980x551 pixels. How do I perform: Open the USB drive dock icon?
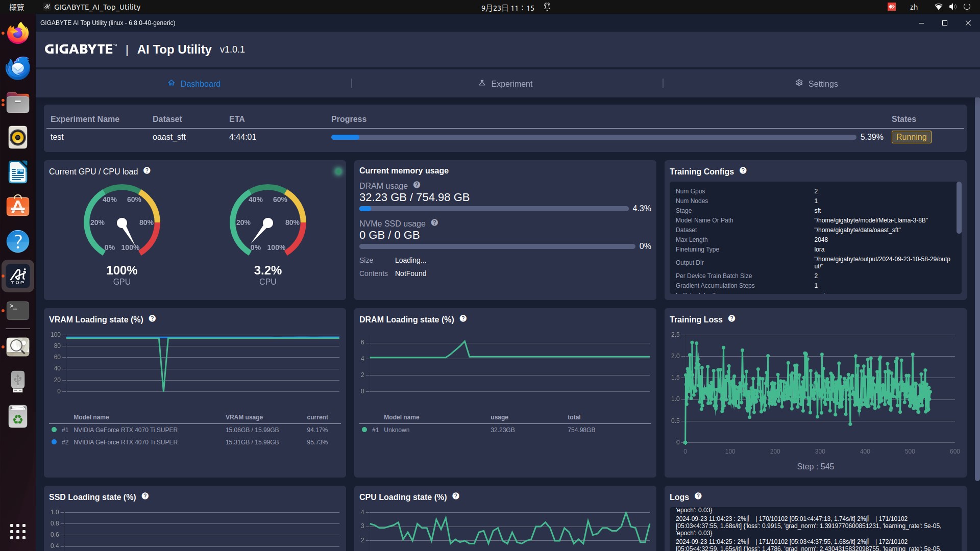click(18, 382)
